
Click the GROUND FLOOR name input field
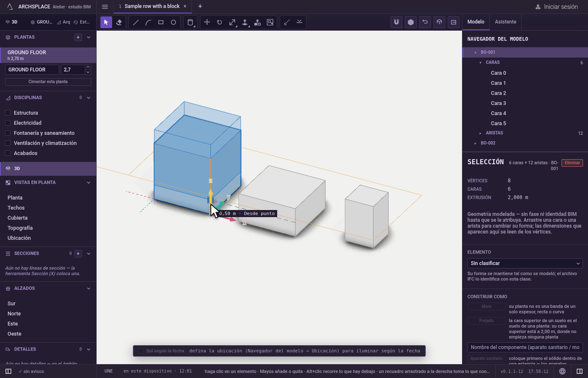(32, 70)
